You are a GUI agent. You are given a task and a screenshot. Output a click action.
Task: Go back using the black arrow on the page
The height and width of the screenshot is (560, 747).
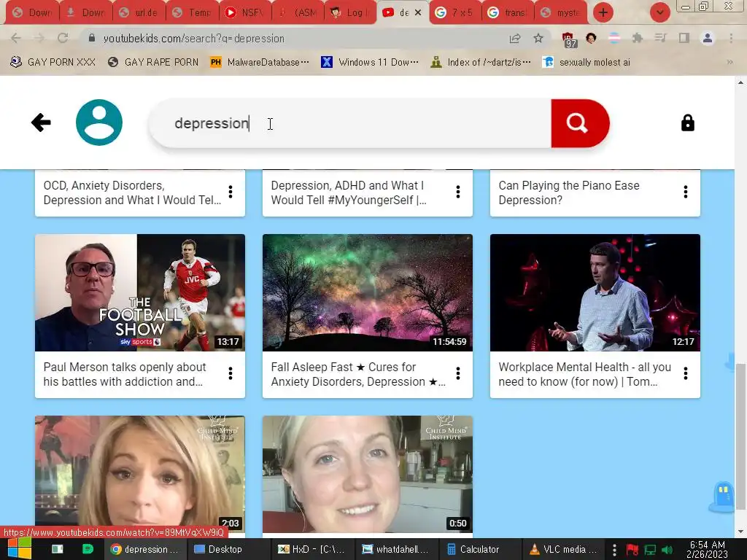pyautogui.click(x=41, y=122)
